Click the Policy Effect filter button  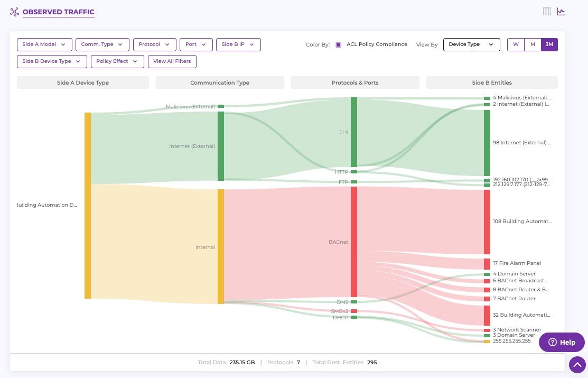pos(117,61)
